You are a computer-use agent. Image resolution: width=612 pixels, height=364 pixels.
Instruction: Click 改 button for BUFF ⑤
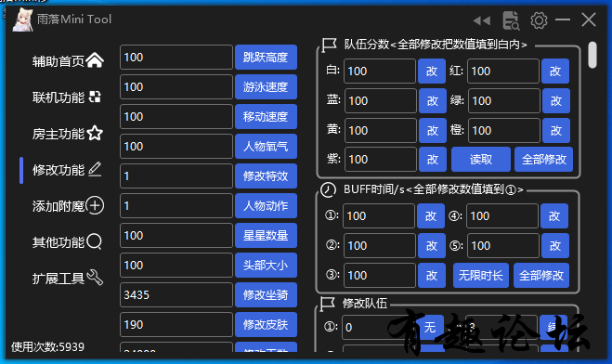click(555, 245)
